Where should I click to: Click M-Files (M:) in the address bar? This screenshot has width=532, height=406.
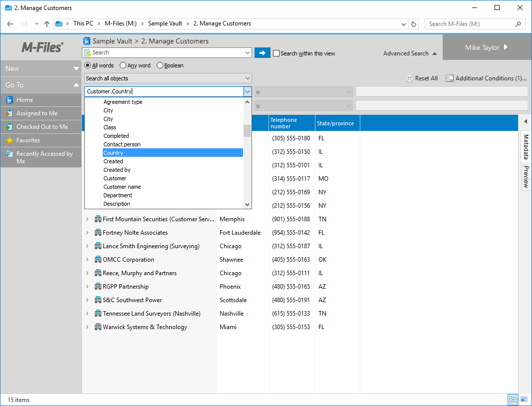121,23
